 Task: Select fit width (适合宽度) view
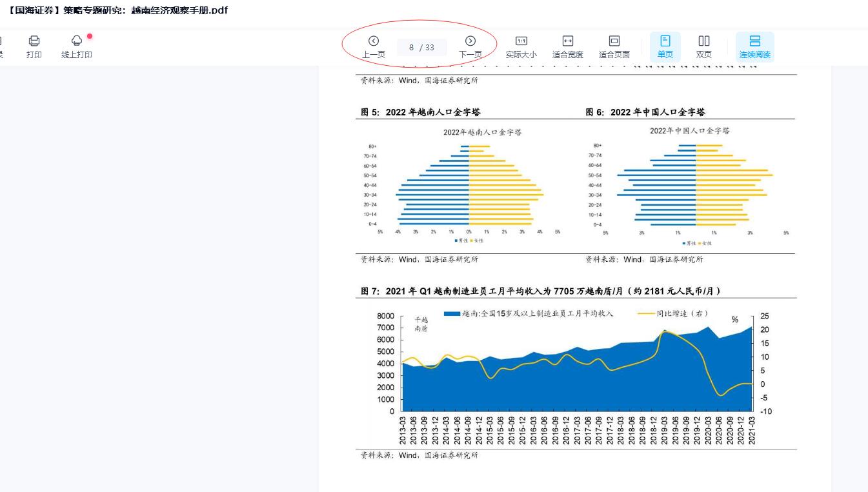(x=567, y=46)
